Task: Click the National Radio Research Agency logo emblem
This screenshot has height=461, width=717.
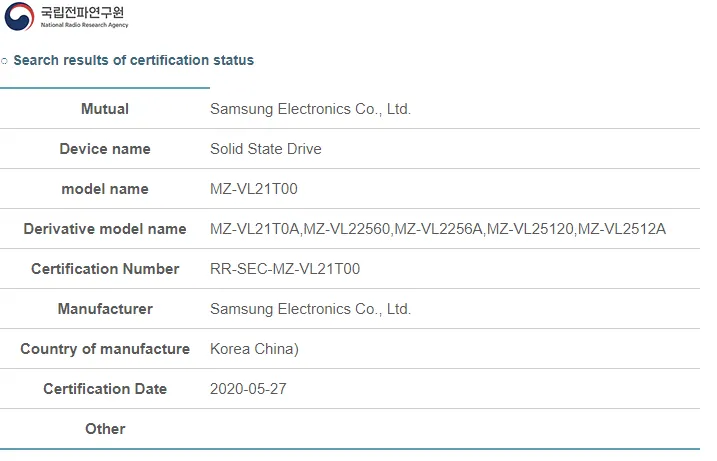Action: 19,16
